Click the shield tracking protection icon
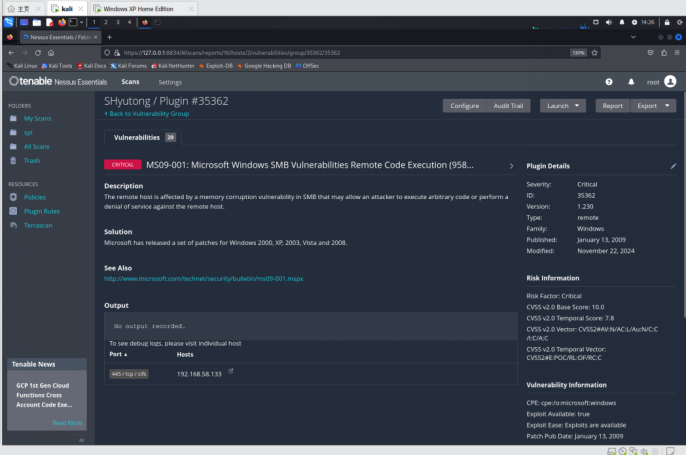686x456 pixels. [x=107, y=53]
